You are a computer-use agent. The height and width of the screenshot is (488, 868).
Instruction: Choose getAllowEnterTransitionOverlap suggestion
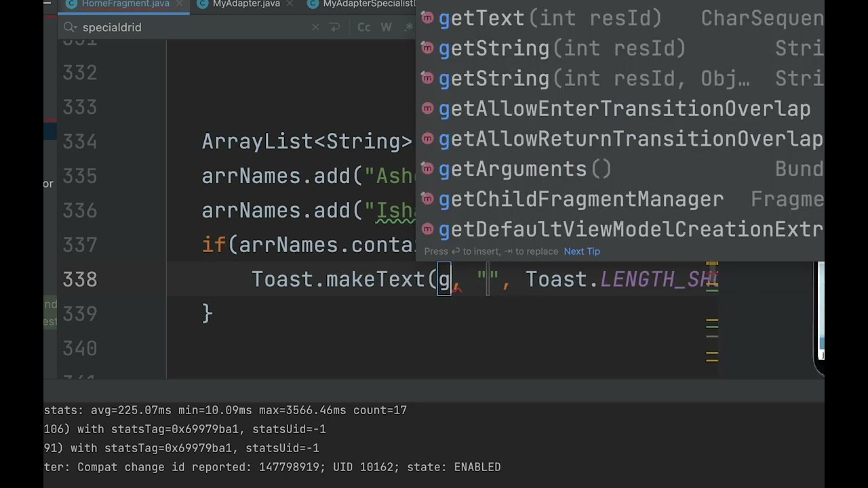pyautogui.click(x=620, y=108)
